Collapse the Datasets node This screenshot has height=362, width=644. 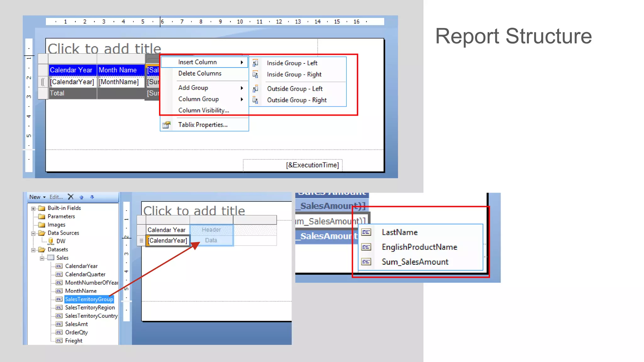point(33,250)
